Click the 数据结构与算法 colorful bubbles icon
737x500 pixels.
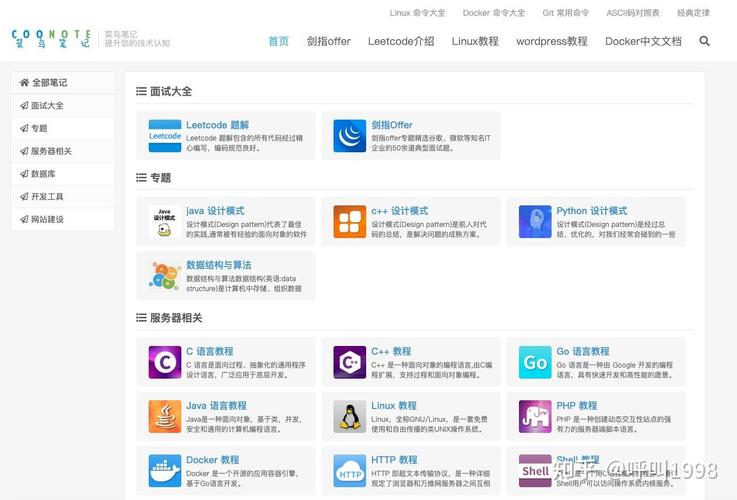click(x=165, y=276)
